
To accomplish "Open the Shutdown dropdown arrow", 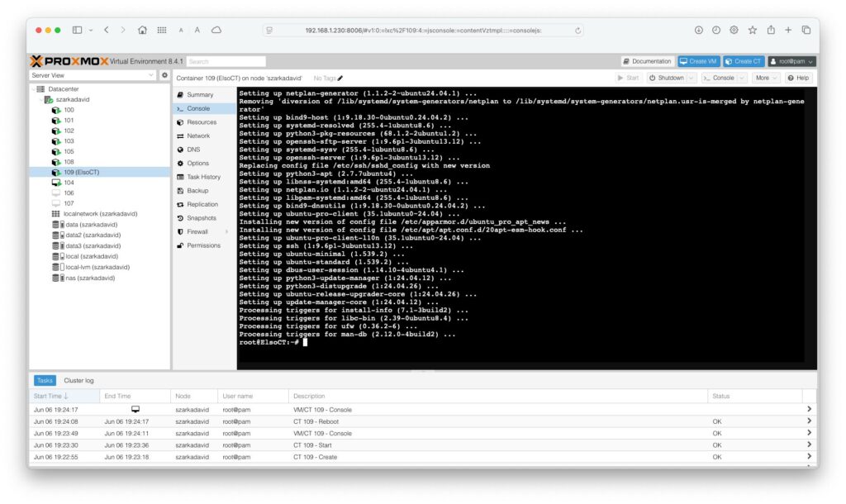I will point(692,78).
